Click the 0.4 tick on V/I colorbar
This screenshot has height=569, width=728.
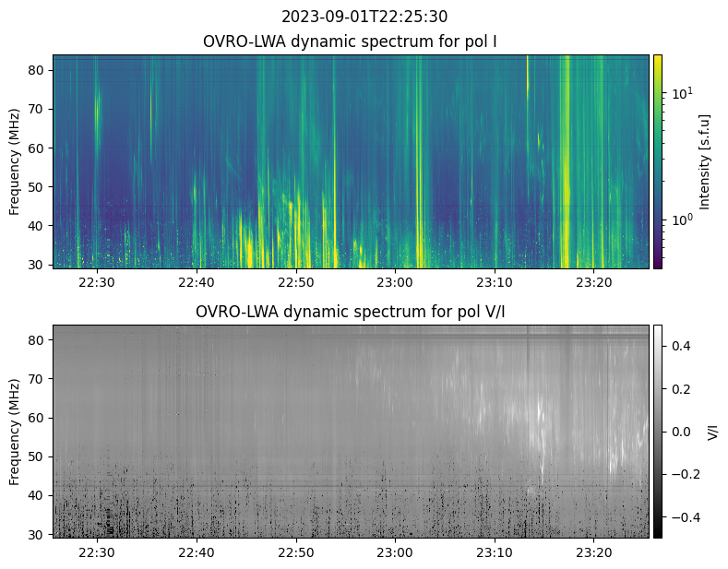681,346
